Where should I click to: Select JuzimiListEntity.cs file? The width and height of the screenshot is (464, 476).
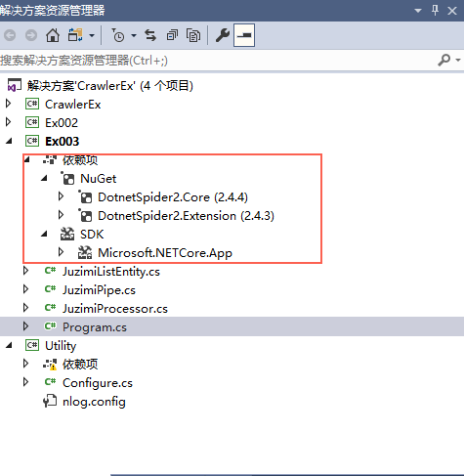pos(111,272)
